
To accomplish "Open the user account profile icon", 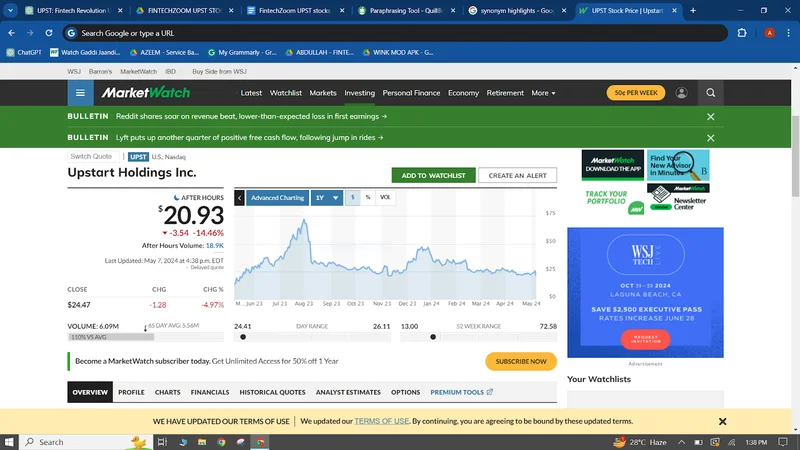I will (681, 93).
